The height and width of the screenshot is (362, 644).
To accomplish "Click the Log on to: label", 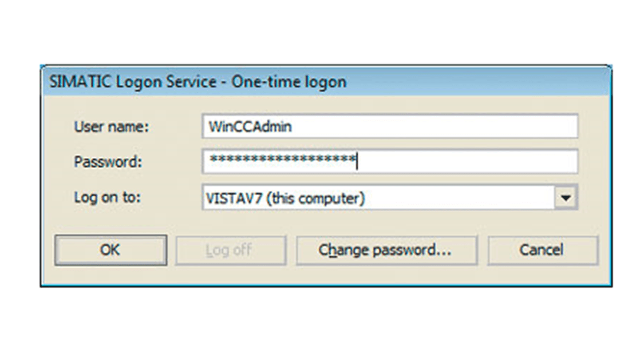I will [x=107, y=197].
